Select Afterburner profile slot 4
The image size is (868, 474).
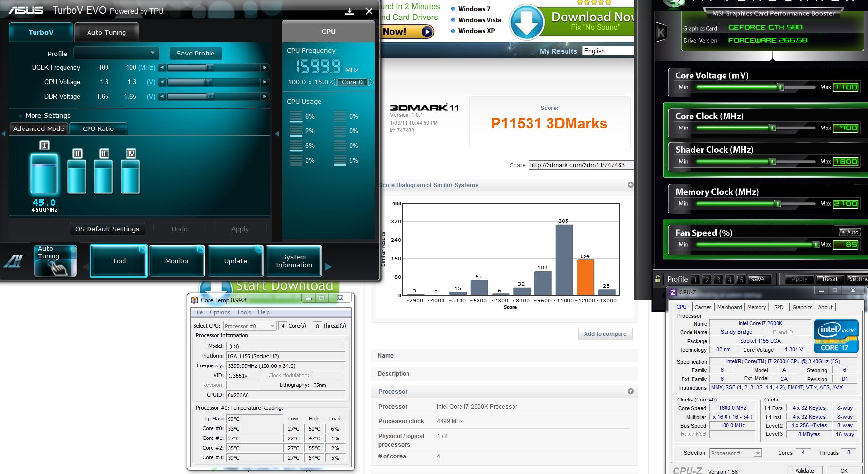(729, 279)
